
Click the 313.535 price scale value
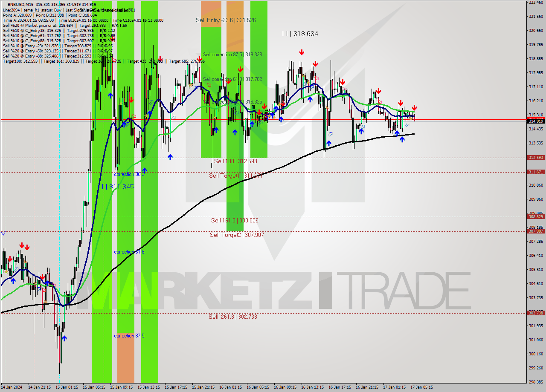(x=536, y=143)
